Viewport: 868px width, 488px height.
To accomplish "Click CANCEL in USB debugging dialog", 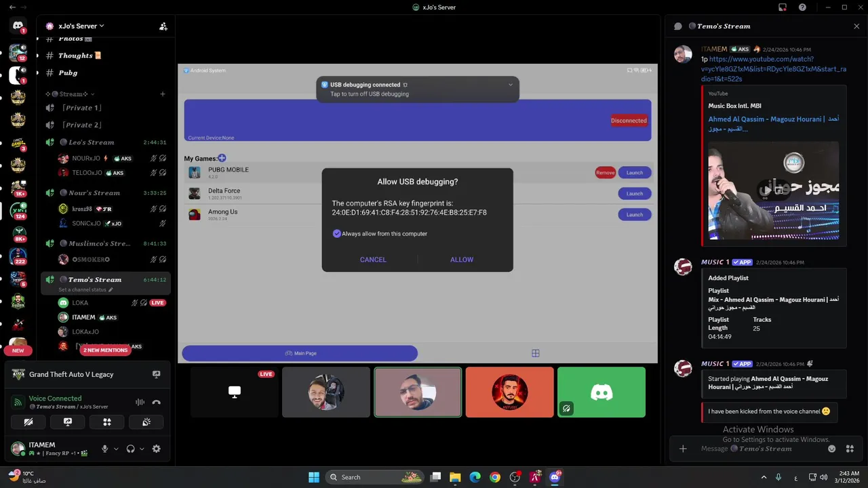I will [x=373, y=260].
